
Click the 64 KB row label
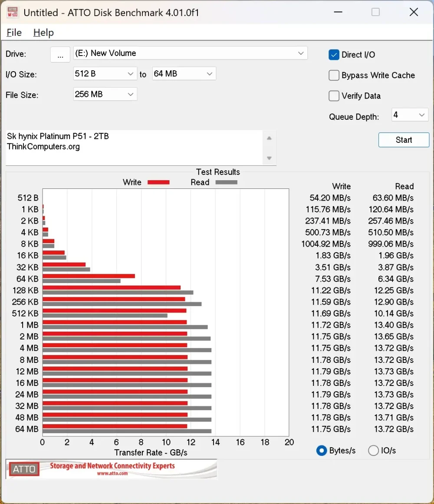pos(27,279)
